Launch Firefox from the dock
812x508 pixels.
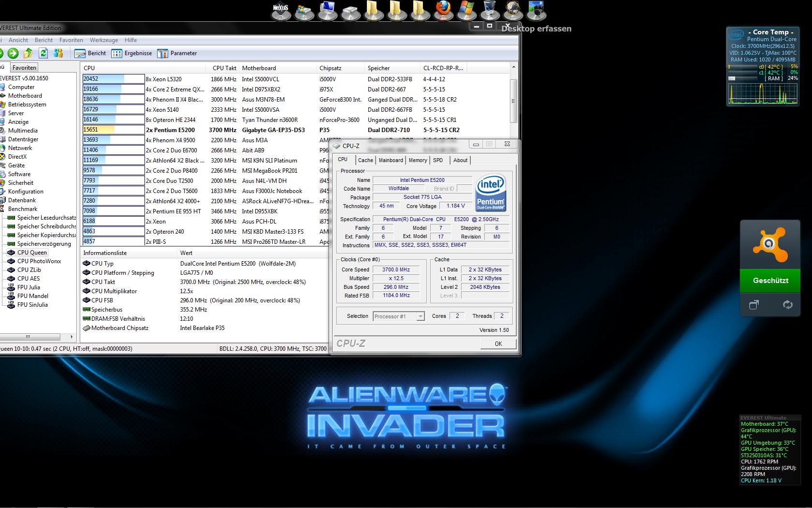click(x=443, y=11)
